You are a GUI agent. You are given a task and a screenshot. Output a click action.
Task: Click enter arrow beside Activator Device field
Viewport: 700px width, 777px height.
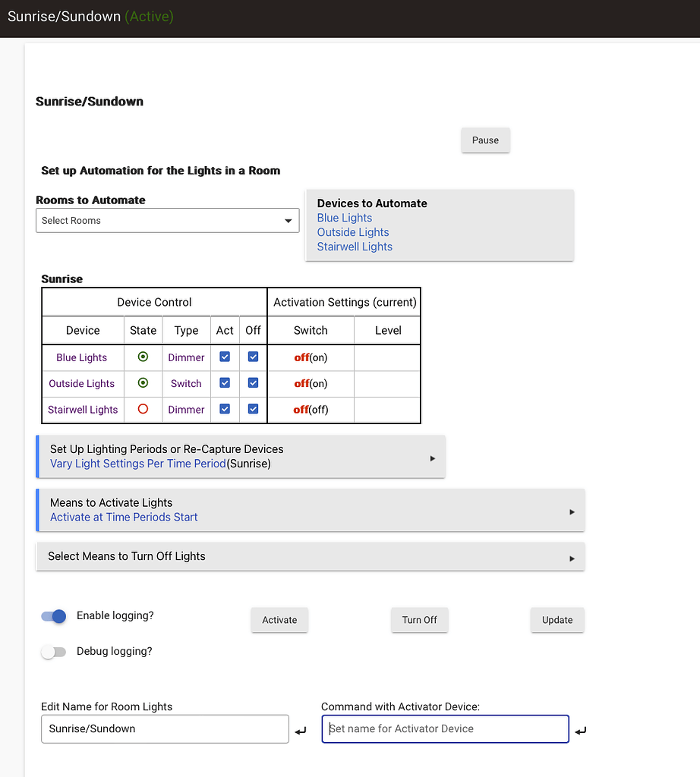click(x=581, y=731)
